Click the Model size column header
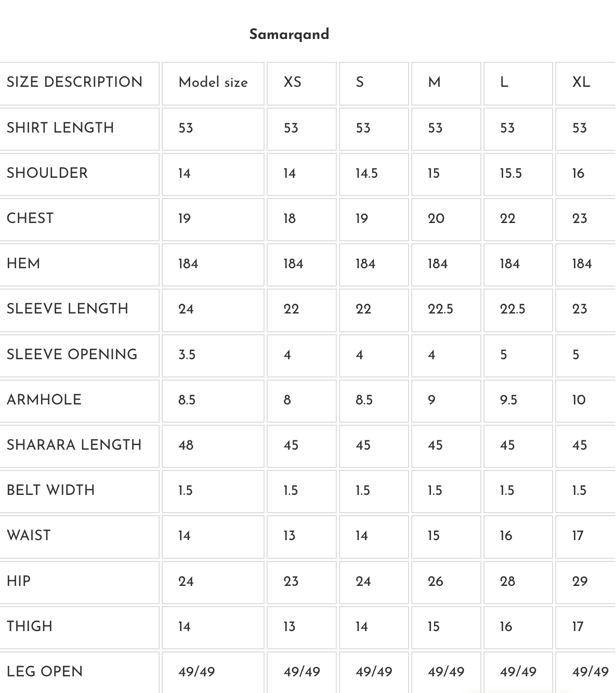The width and height of the screenshot is (616, 693). pos(213,82)
